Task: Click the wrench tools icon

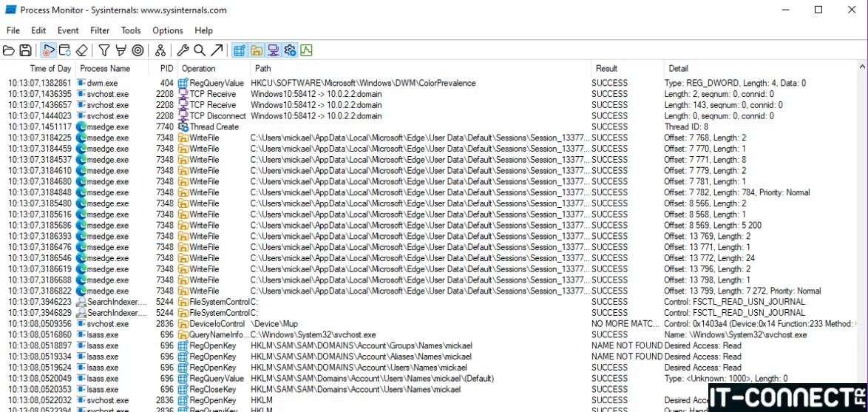Action: [x=183, y=50]
